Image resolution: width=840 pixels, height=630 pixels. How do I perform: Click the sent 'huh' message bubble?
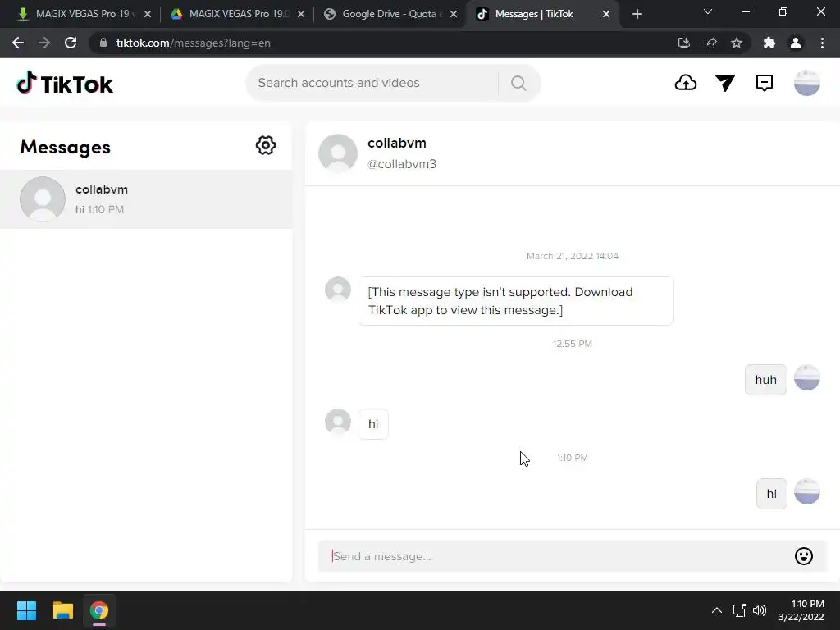pos(765,380)
